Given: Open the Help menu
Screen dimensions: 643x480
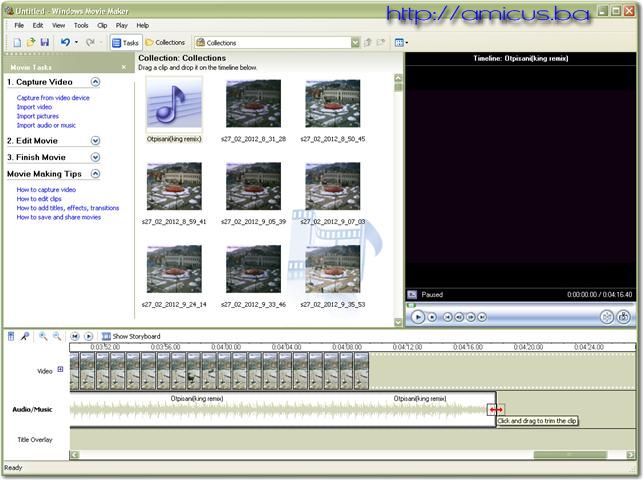Looking at the screenshot, I should pyautogui.click(x=142, y=25).
